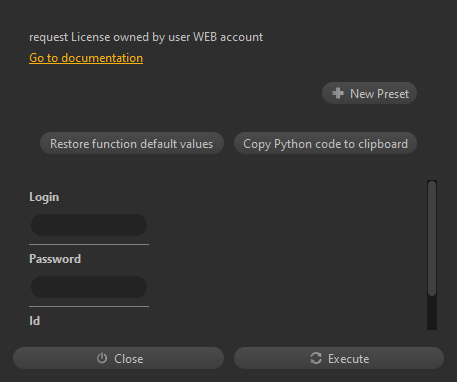Restore function default values
Image resolution: width=457 pixels, height=382 pixels.
click(x=132, y=143)
